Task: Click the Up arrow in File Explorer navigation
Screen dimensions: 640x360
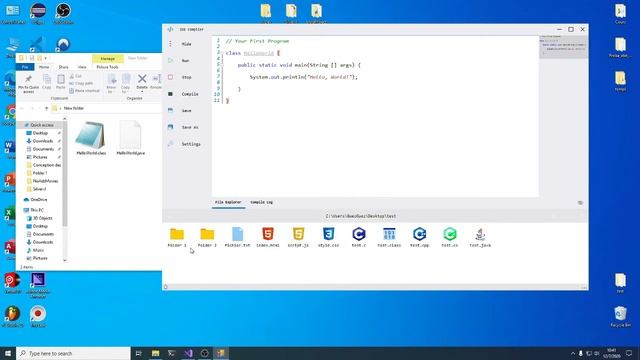Action: click(x=47, y=108)
